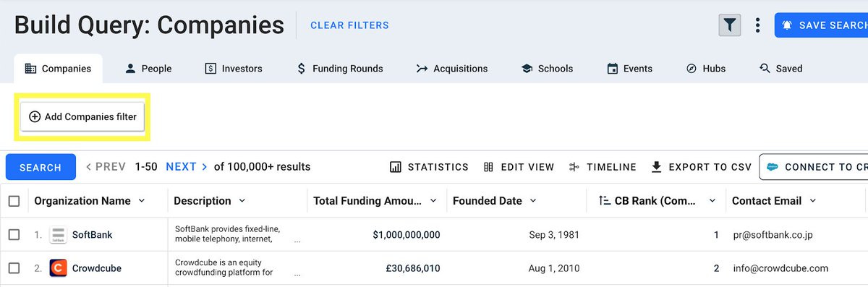
Task: Go to NEXT page of results
Action: [x=187, y=167]
